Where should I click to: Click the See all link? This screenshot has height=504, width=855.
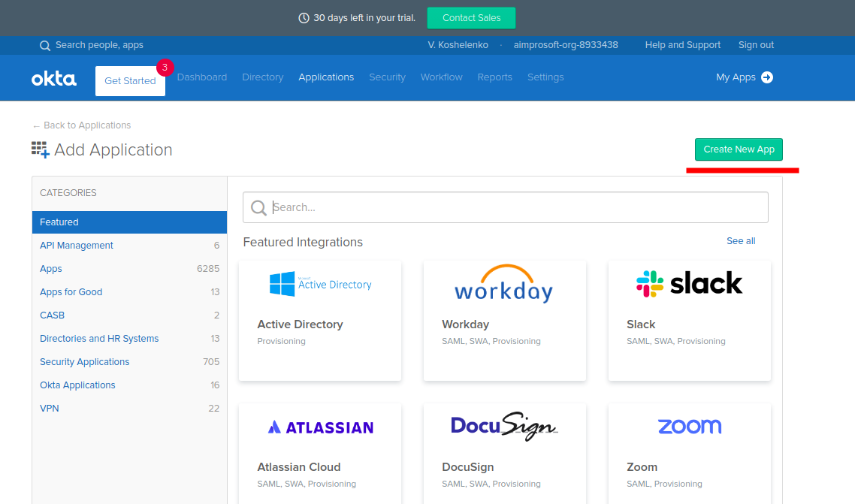coord(741,241)
